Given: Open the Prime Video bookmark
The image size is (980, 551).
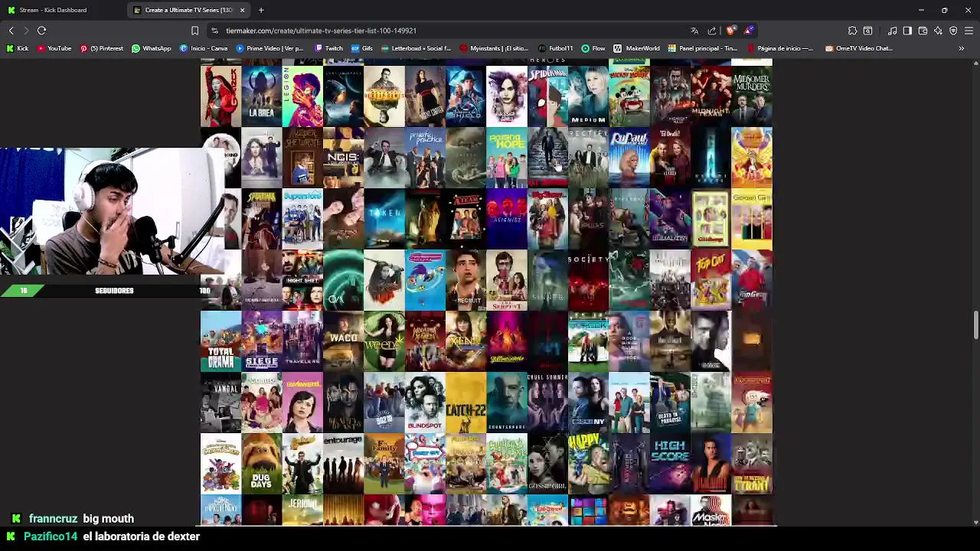Looking at the screenshot, I should 270,48.
